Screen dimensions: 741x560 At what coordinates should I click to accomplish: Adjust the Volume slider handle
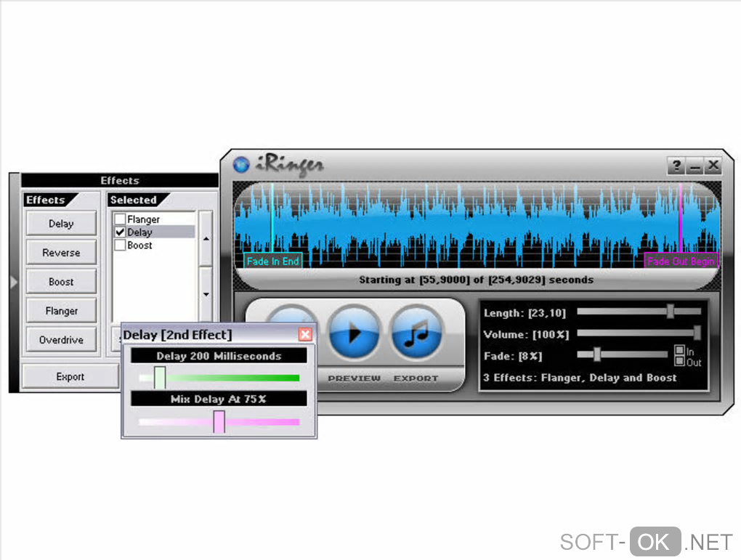click(697, 333)
